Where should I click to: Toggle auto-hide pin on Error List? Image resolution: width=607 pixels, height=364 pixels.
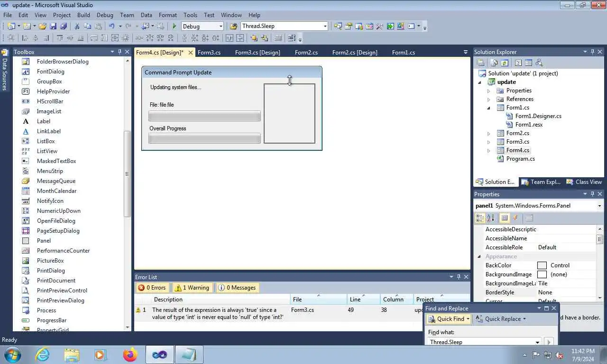[459, 277]
